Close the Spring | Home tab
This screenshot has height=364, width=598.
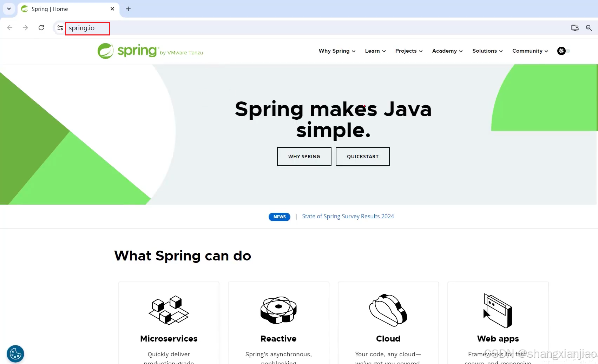(112, 9)
